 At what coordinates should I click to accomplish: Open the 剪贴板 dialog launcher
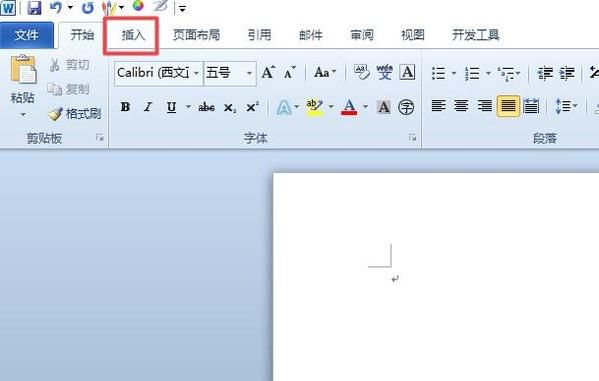point(100,138)
